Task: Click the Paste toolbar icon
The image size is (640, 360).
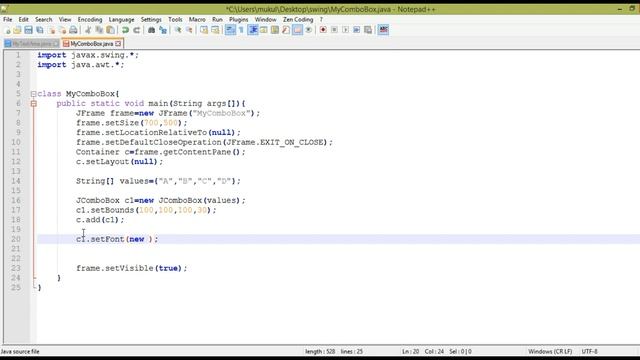Action: [x=110, y=30]
